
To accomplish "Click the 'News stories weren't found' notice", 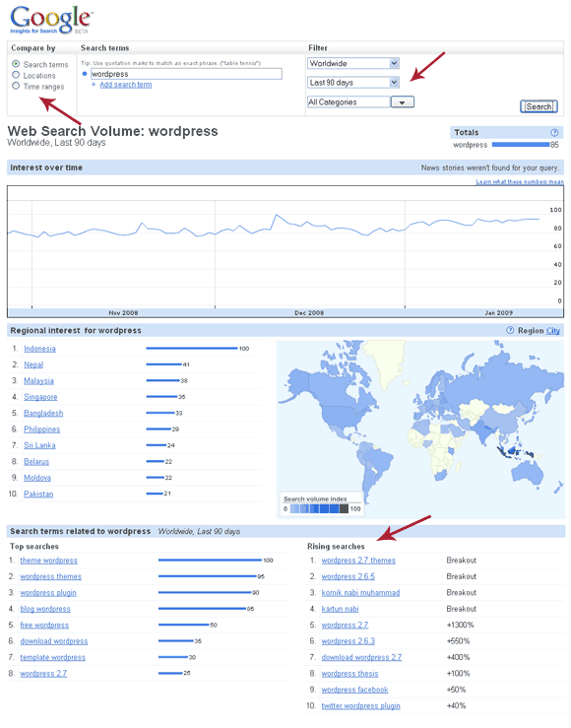I will click(x=490, y=168).
